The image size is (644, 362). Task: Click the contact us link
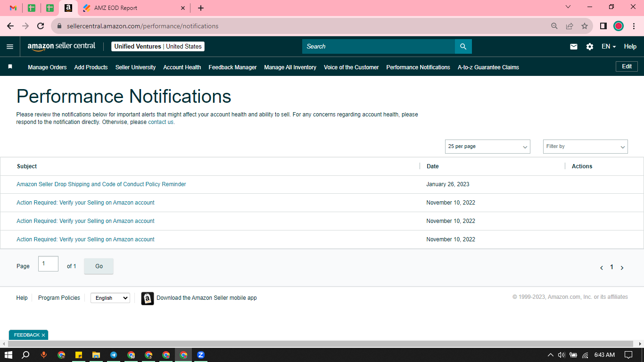161,122
